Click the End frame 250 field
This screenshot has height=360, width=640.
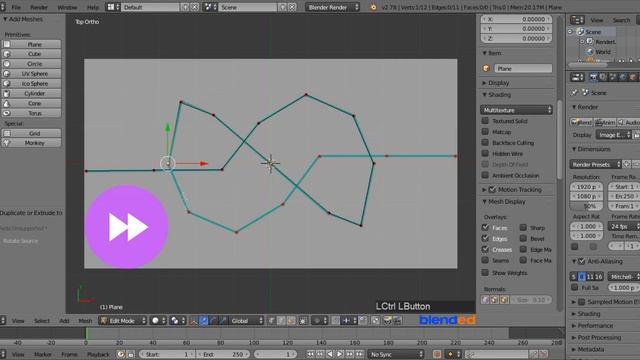pos(223,354)
